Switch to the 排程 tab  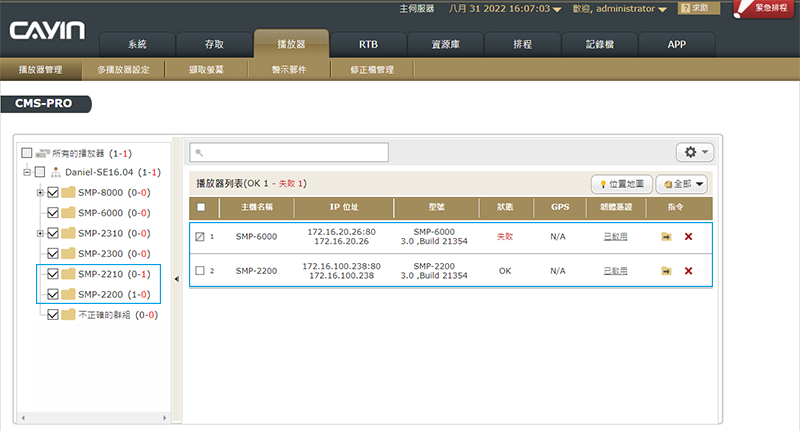[522, 45]
